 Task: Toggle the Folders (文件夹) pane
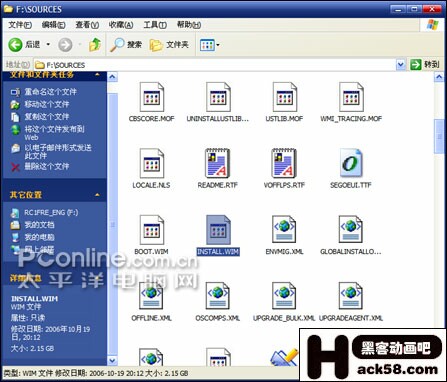coord(169,45)
